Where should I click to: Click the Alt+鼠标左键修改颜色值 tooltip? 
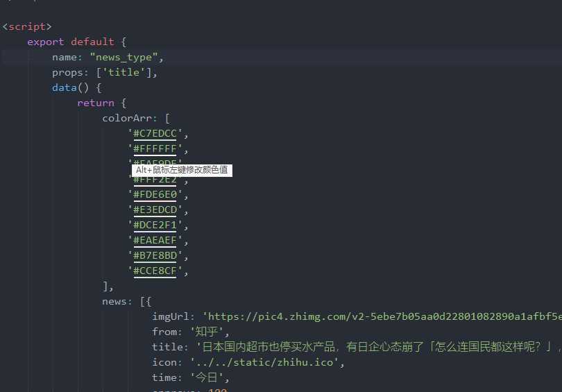pos(182,170)
